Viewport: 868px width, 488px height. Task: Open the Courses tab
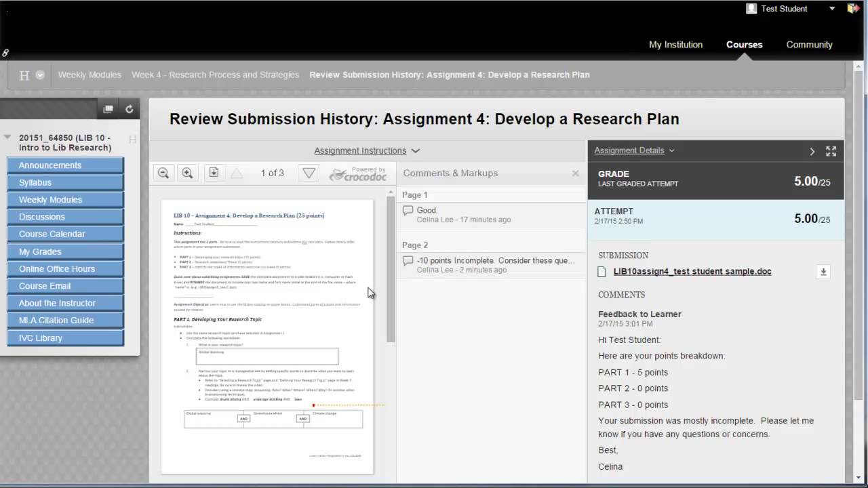(744, 45)
